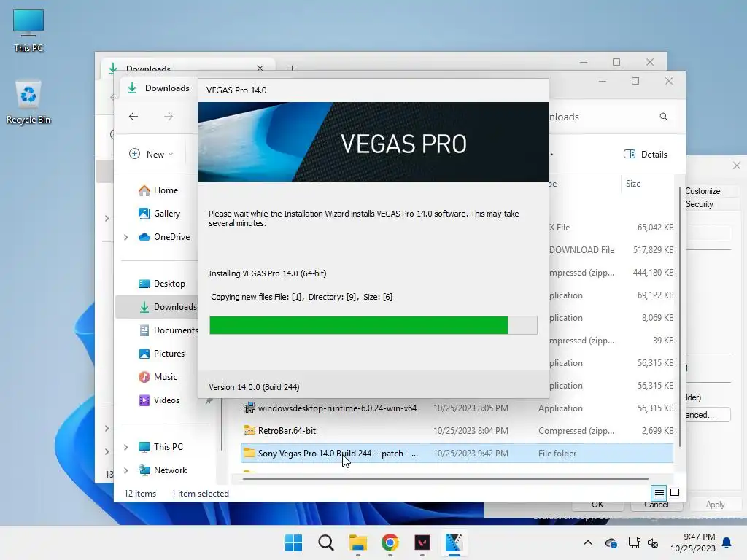Toggle the Details pane button
Image resolution: width=747 pixels, height=560 pixels.
(646, 154)
